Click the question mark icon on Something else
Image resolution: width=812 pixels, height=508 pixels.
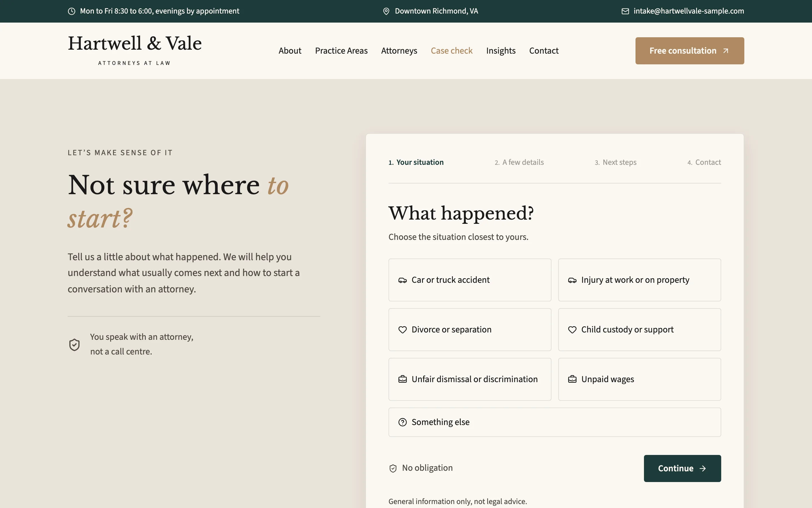(x=402, y=422)
